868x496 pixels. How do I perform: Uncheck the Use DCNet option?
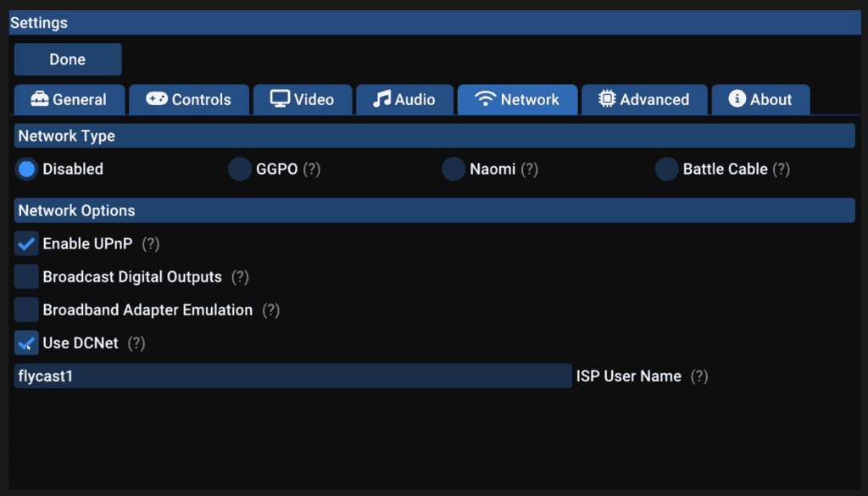tap(26, 343)
